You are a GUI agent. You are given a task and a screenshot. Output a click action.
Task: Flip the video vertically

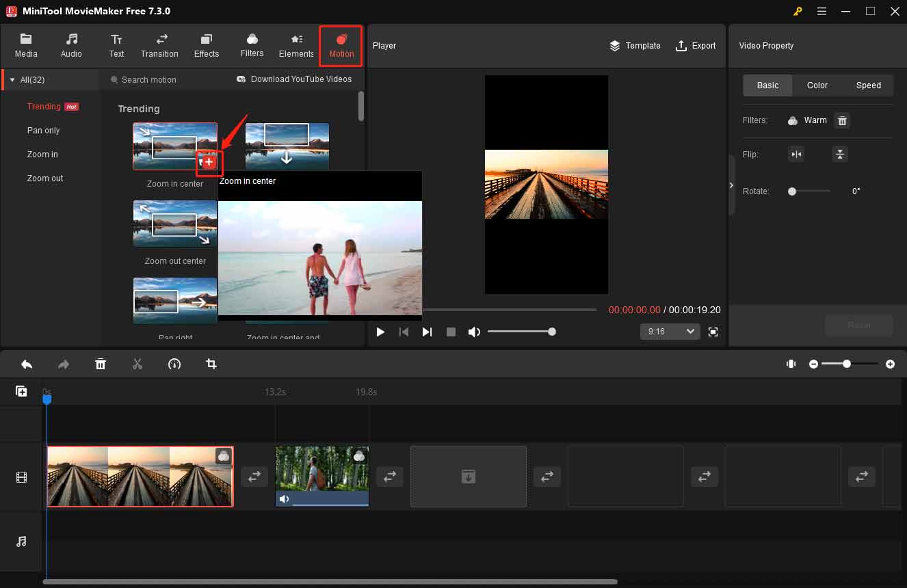pyautogui.click(x=840, y=155)
